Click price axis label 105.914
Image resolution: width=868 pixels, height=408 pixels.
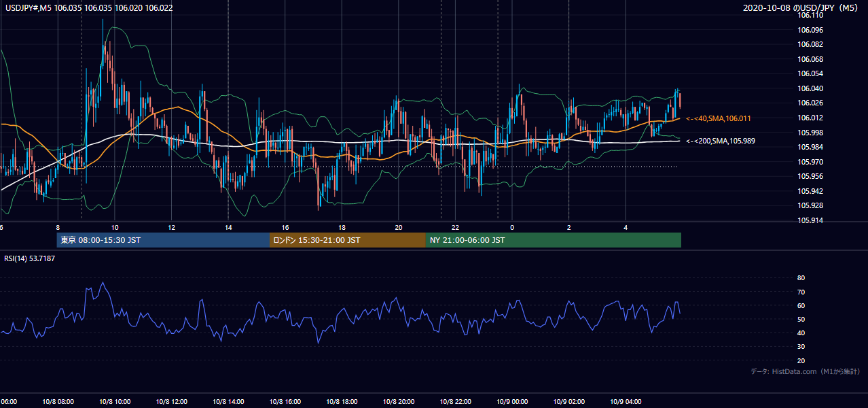click(x=811, y=220)
